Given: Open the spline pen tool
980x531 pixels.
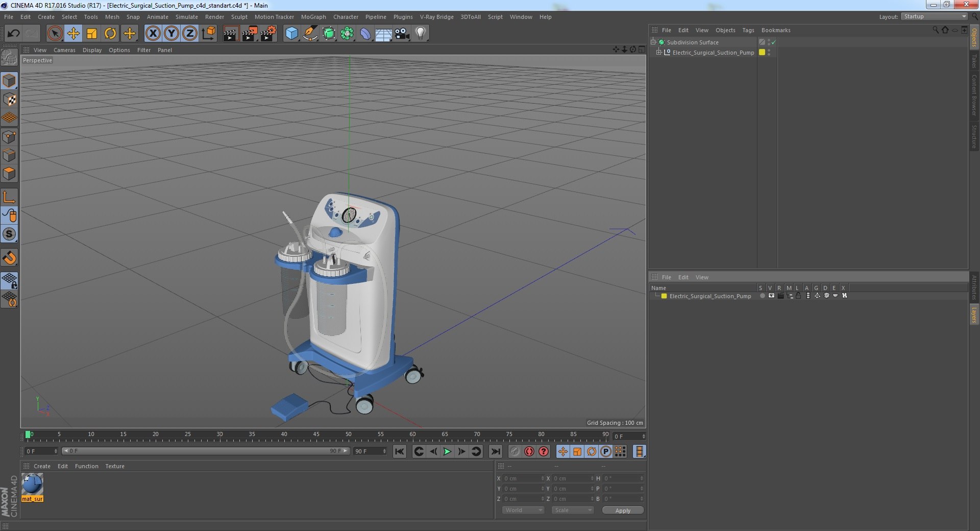Looking at the screenshot, I should [x=310, y=34].
